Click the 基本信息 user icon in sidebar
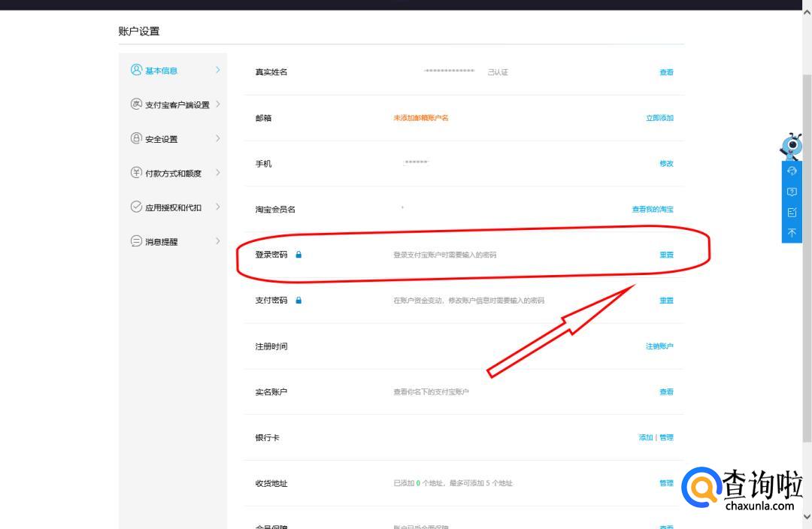 point(136,70)
